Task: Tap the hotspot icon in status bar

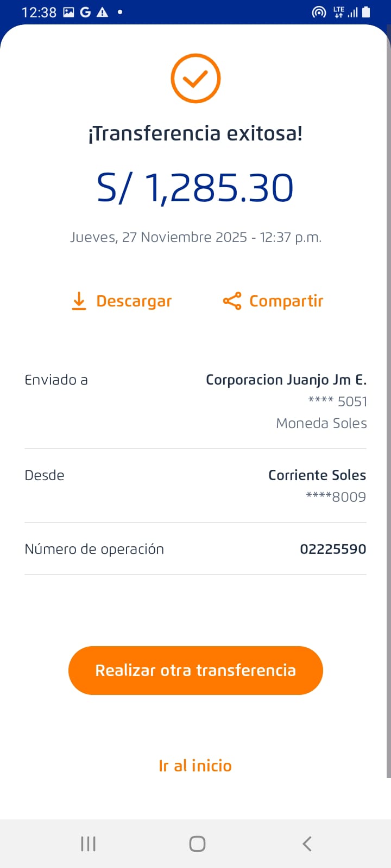Action: pos(319,12)
